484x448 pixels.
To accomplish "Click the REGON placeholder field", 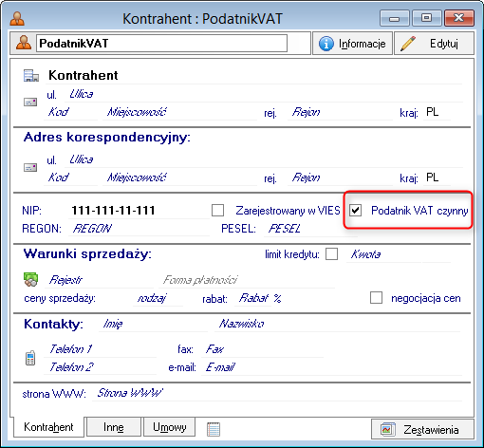I will pyautogui.click(x=140, y=229).
